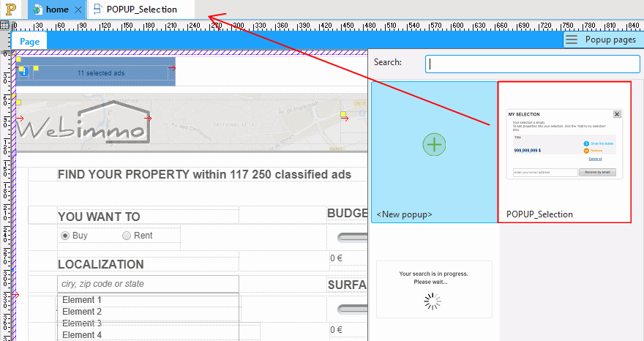Select the search in progress popup thumbnail
This screenshot has width=644, height=341.
pyautogui.click(x=434, y=289)
